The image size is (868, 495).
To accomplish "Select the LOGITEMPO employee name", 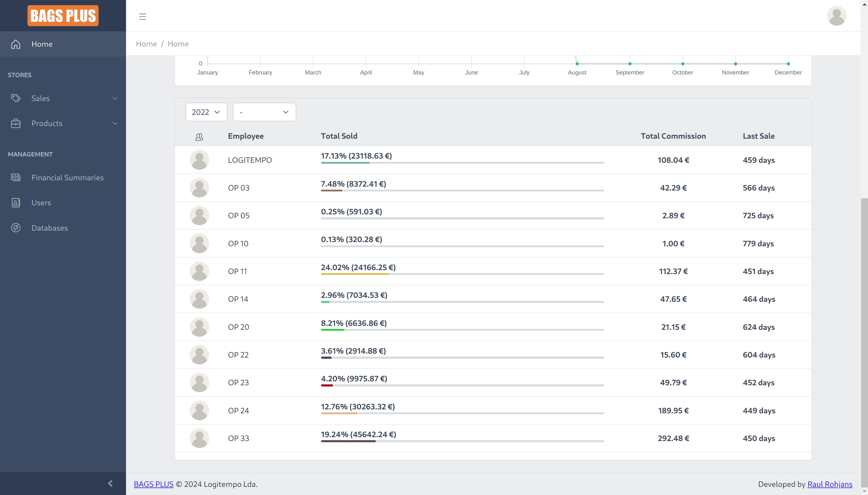I will coord(250,160).
